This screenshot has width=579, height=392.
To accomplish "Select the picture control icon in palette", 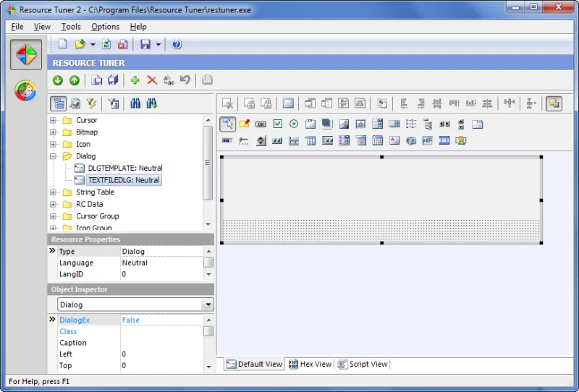I will pyautogui.click(x=344, y=124).
